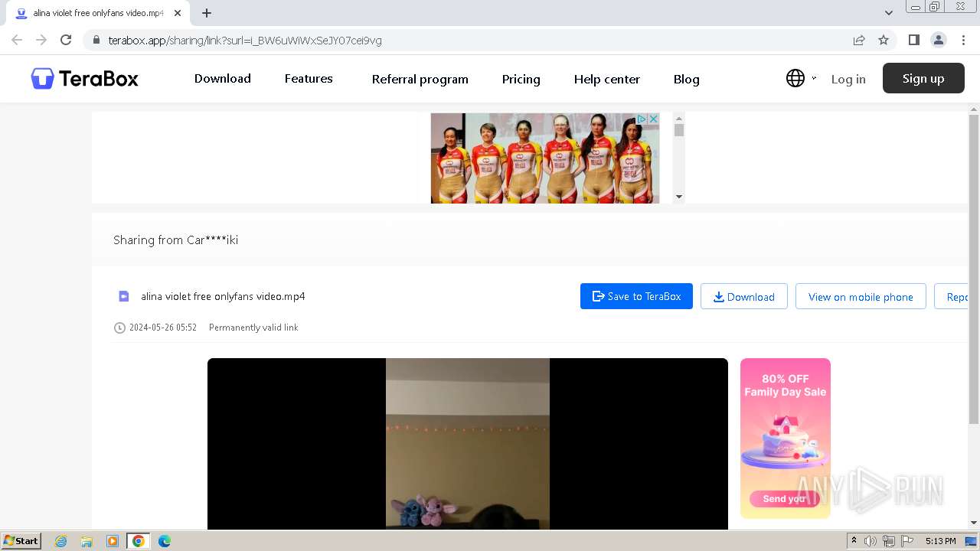This screenshot has height=551, width=980.
Task: Click the clock icon beside share date
Action: coord(119,328)
